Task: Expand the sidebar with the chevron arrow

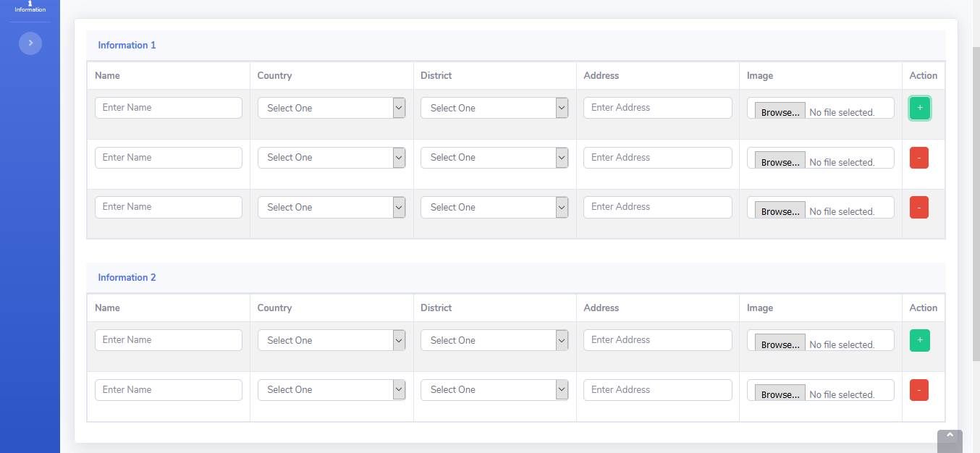Action: tap(30, 43)
